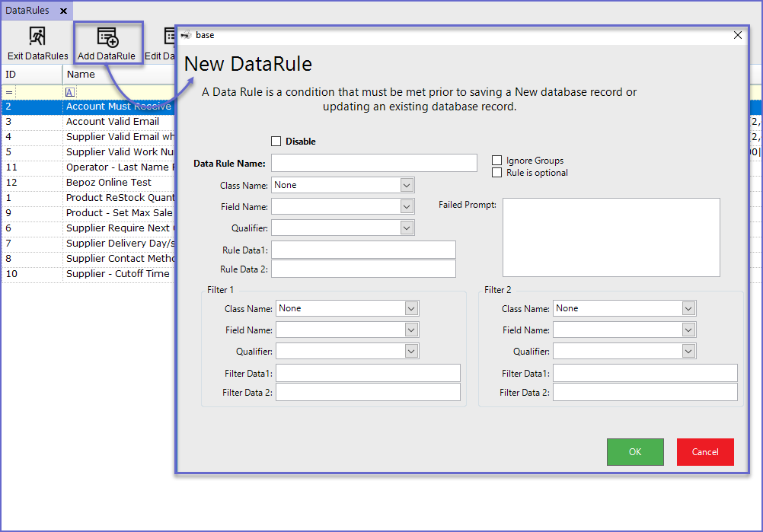This screenshot has width=763, height=532.
Task: Tick the Ignore Groups checkbox
Action: [497, 161]
